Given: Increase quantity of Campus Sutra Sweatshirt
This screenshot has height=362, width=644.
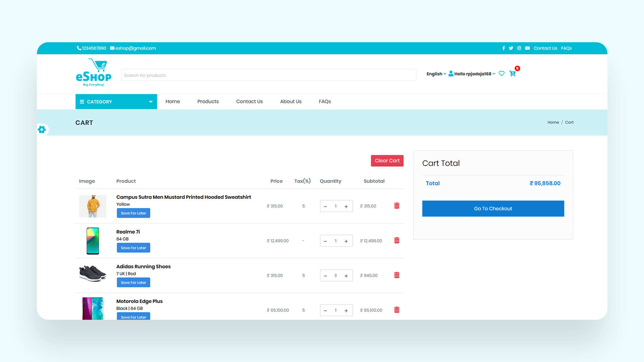Looking at the screenshot, I should click(x=346, y=206).
